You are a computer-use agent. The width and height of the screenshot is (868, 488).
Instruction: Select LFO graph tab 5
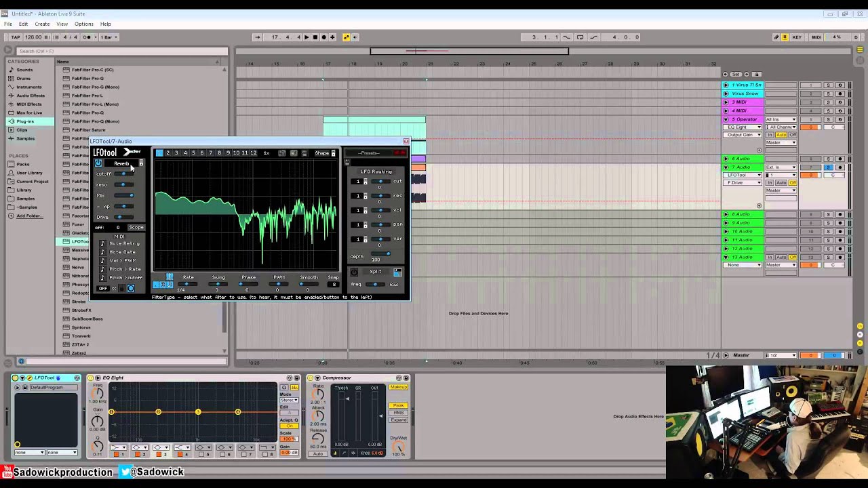[193, 153]
